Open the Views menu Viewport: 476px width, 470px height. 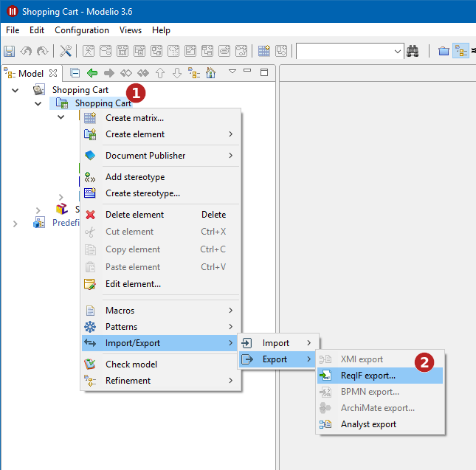tap(131, 30)
